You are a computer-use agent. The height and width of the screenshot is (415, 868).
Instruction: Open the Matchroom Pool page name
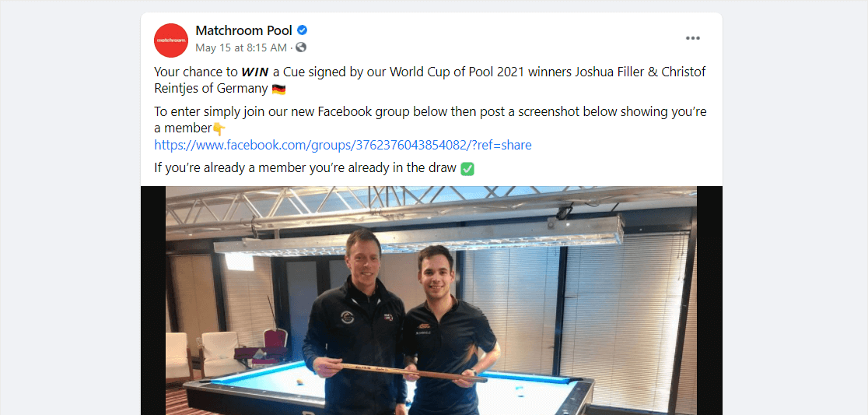pos(243,30)
